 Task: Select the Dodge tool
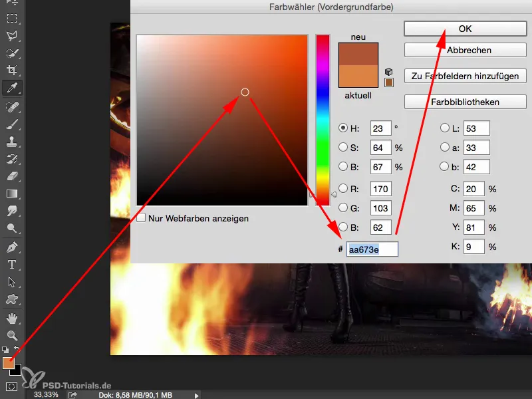[12, 228]
